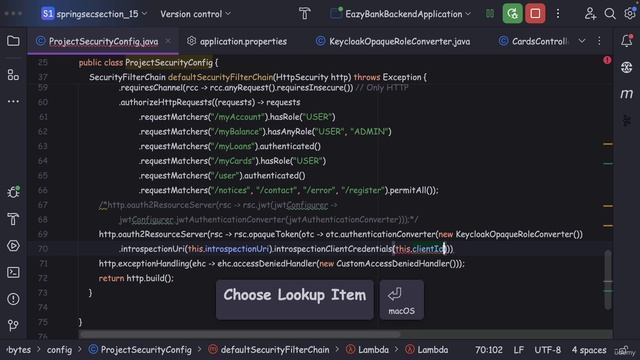The height and width of the screenshot is (360, 640).
Task: Expand the hidden editor tabs chevron
Action: [582, 41]
